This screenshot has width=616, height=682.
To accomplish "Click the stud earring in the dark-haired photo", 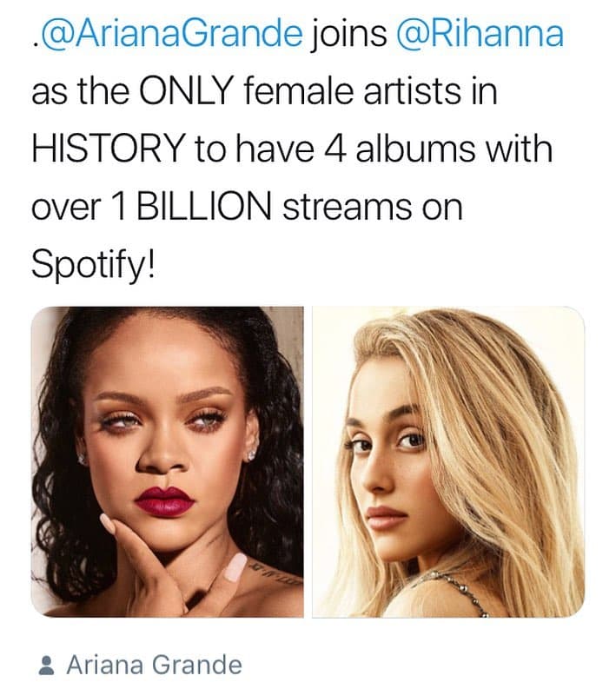I will pyautogui.click(x=252, y=455).
